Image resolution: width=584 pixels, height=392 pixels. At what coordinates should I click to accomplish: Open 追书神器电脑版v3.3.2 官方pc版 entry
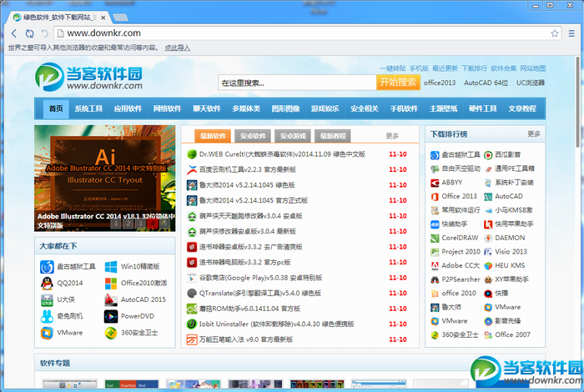click(x=244, y=263)
